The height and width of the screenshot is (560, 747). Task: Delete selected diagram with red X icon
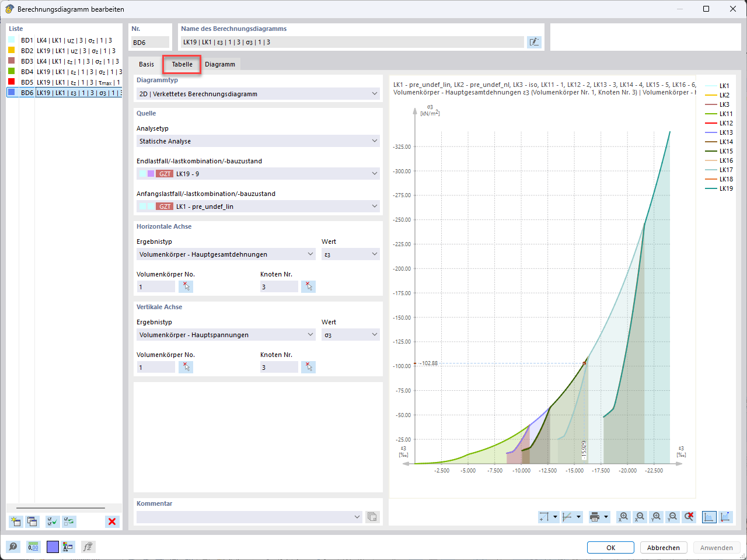112,521
